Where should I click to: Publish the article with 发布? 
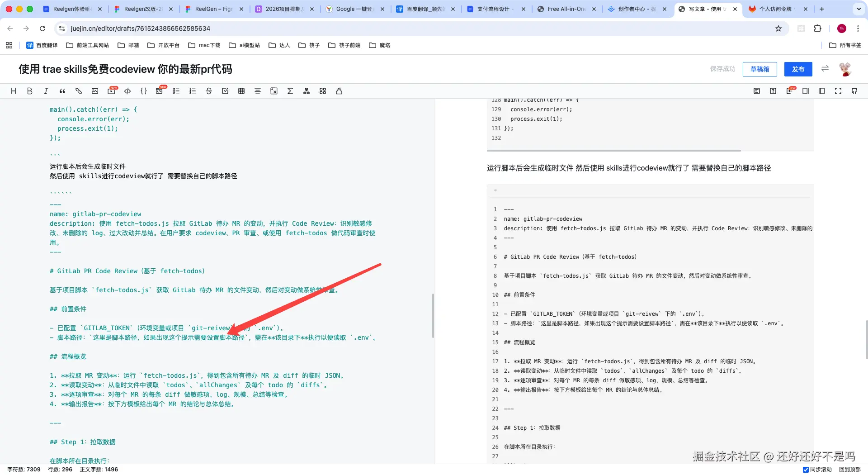pos(798,69)
